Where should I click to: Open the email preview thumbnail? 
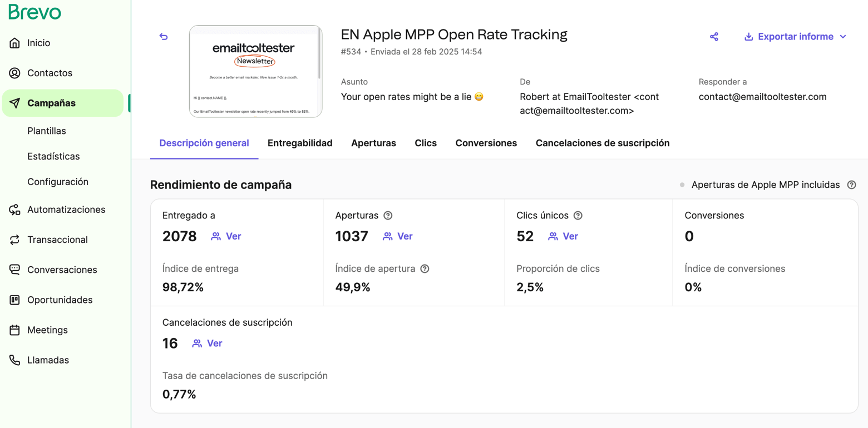255,71
